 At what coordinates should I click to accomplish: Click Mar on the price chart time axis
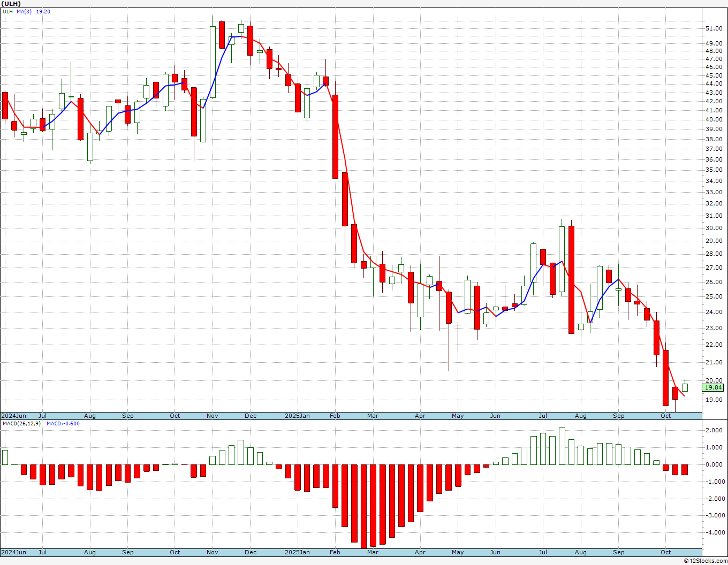point(373,416)
